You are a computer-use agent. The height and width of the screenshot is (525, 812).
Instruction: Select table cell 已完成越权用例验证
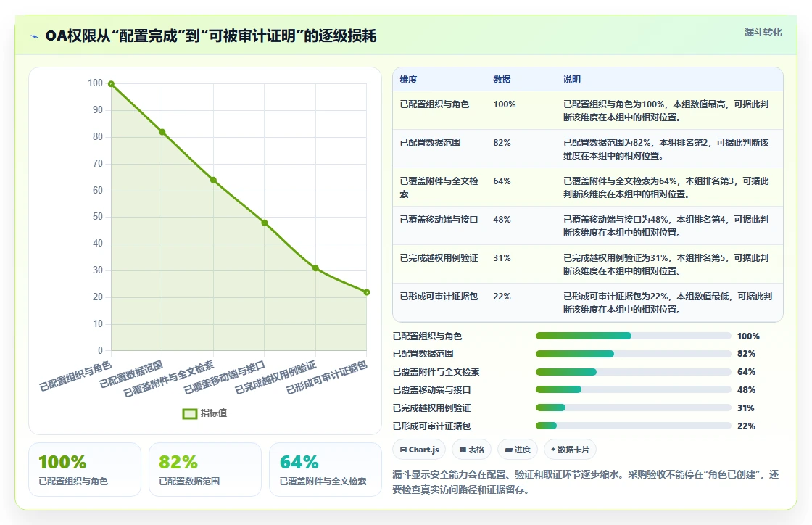tap(439, 258)
